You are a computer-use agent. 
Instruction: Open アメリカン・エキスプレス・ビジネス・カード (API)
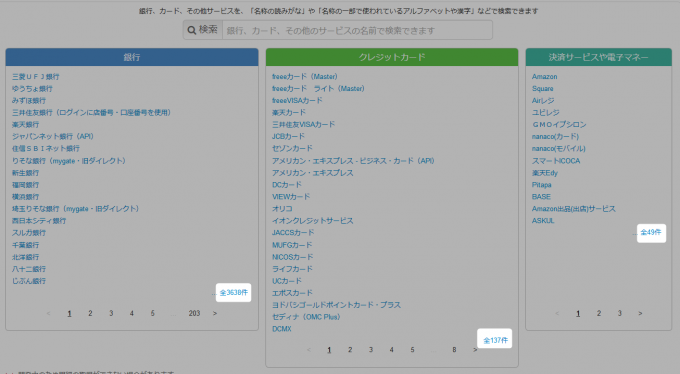point(353,161)
